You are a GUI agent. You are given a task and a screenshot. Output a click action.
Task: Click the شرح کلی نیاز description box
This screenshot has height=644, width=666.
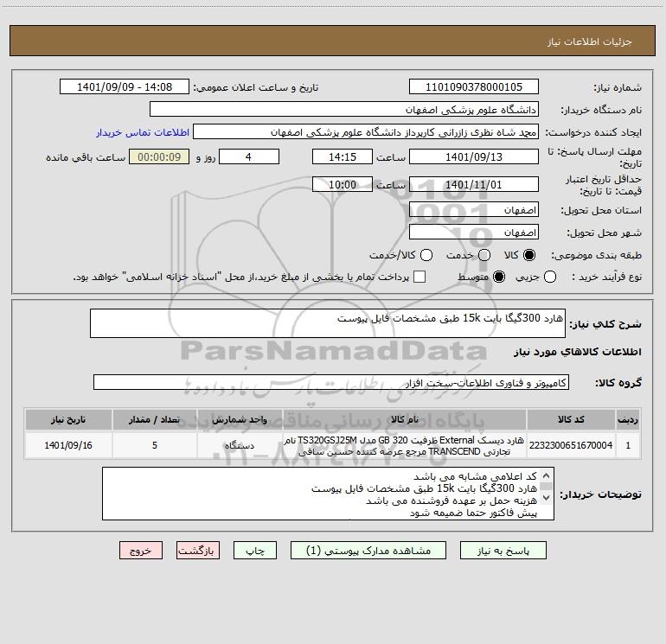tap(328, 323)
